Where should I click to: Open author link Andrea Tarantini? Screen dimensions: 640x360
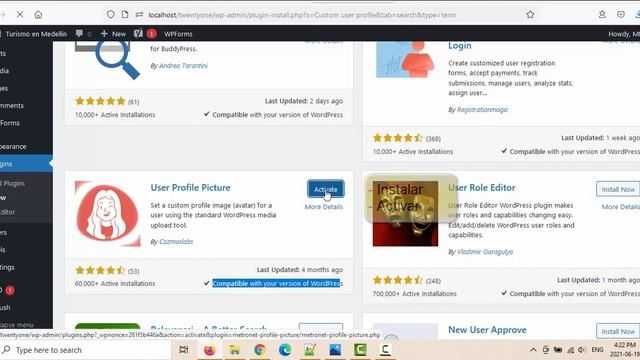pyautogui.click(x=183, y=66)
